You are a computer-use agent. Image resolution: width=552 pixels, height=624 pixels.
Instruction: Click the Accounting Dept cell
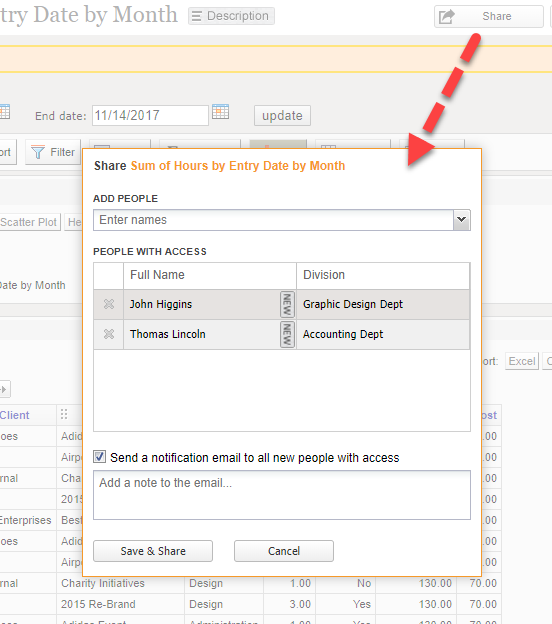pos(383,334)
